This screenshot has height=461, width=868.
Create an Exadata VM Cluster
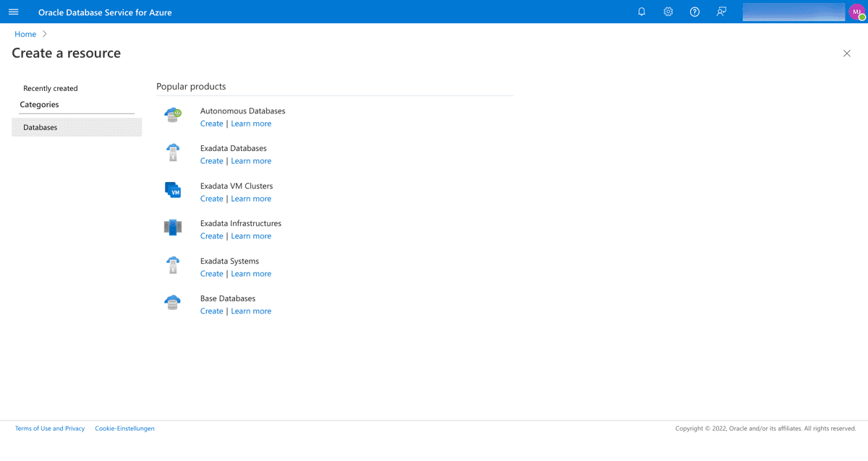212,199
